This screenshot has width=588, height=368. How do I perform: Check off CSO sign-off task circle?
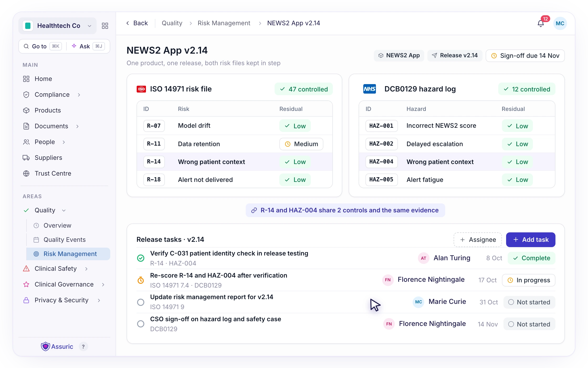click(x=141, y=324)
